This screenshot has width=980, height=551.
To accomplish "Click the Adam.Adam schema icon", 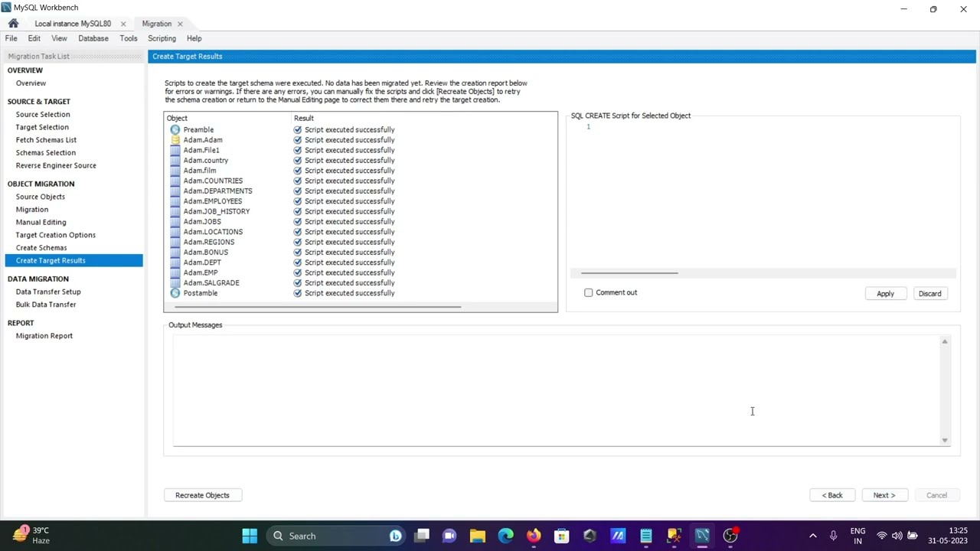I will [x=175, y=140].
